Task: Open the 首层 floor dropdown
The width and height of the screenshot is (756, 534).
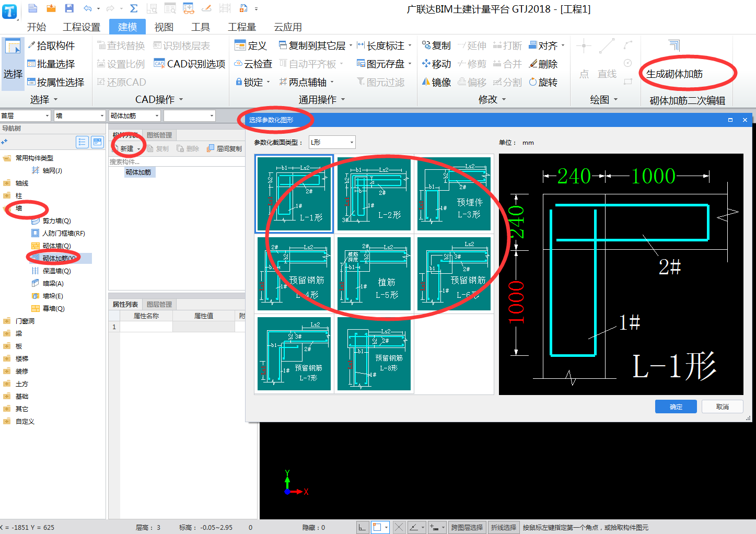Action: click(26, 115)
